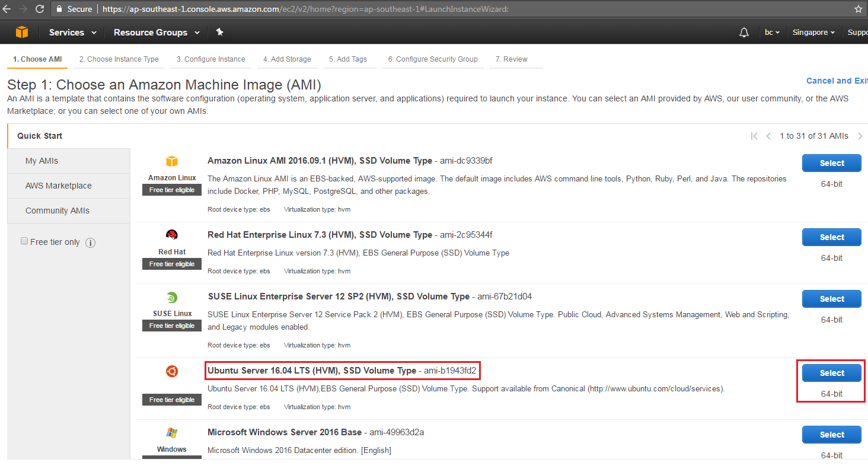The width and height of the screenshot is (868, 472).
Task: Click the SUSE Linux logo icon
Action: tap(171, 296)
